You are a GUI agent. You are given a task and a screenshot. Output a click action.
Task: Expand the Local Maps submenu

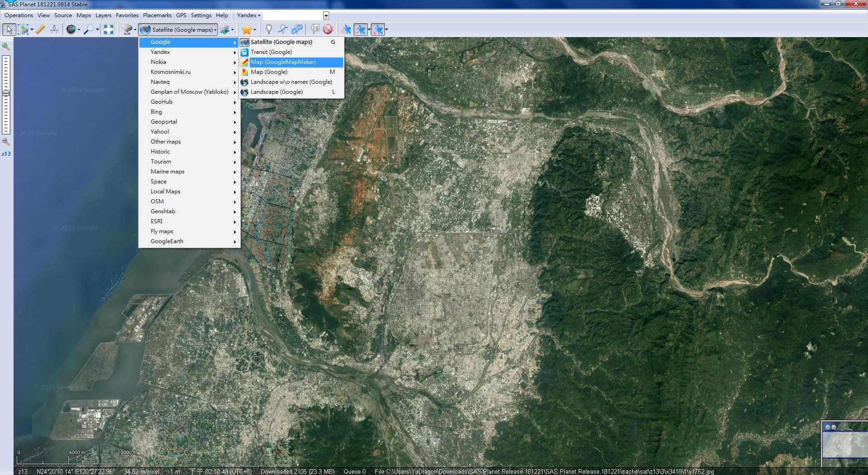(189, 192)
